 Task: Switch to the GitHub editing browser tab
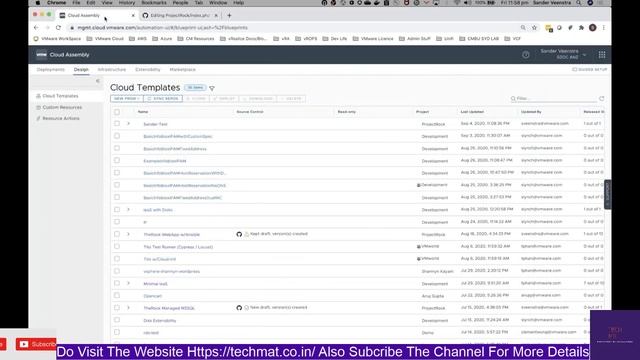click(180, 16)
